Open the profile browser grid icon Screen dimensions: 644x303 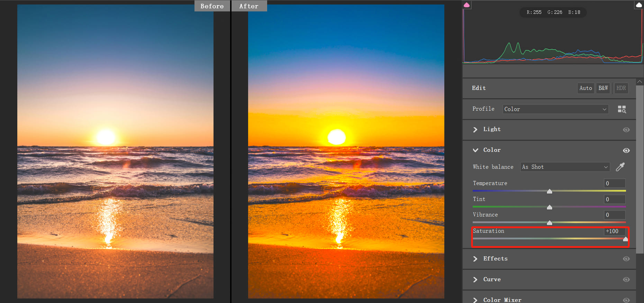(622, 109)
